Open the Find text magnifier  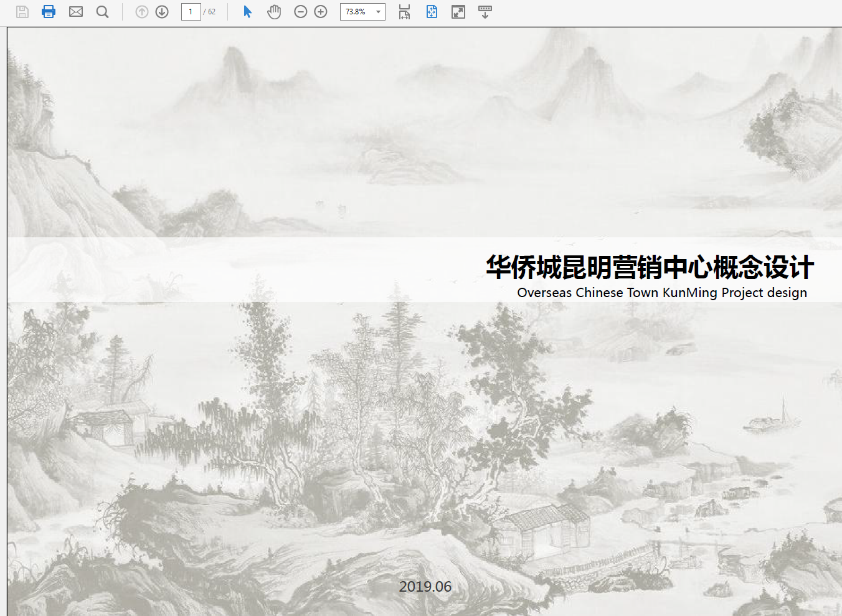pyautogui.click(x=103, y=12)
